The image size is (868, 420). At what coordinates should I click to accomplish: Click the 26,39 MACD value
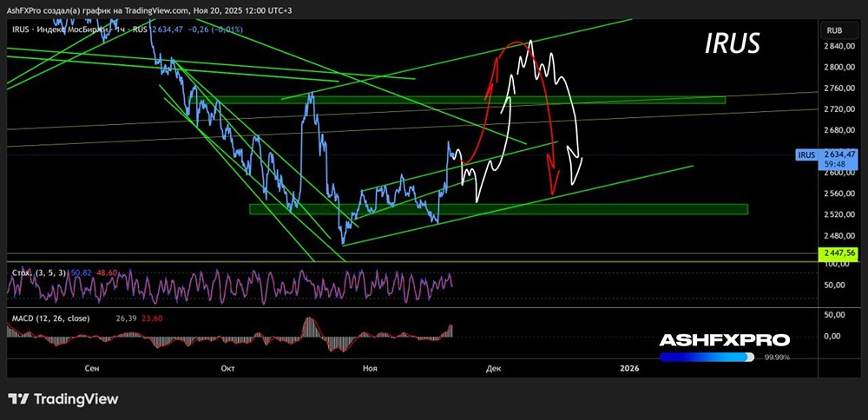coord(126,318)
